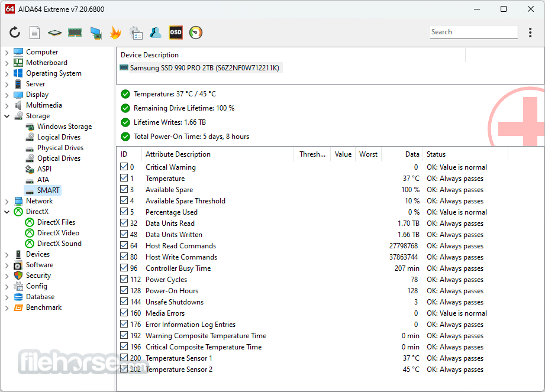Uncheck the Critical Warning attribute checkbox
Screen dimensions: 545x392
[124, 167]
